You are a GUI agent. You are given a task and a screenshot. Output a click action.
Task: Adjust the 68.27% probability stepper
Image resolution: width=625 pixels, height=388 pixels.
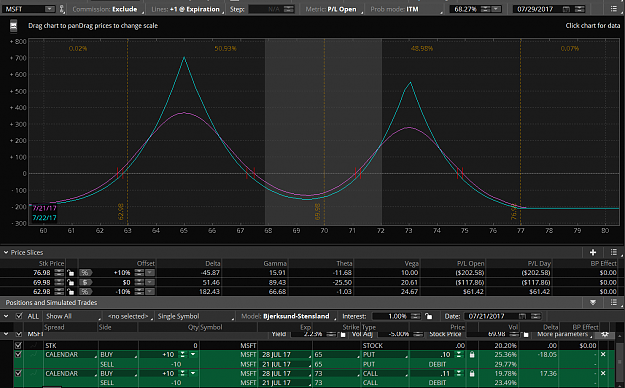485,9
